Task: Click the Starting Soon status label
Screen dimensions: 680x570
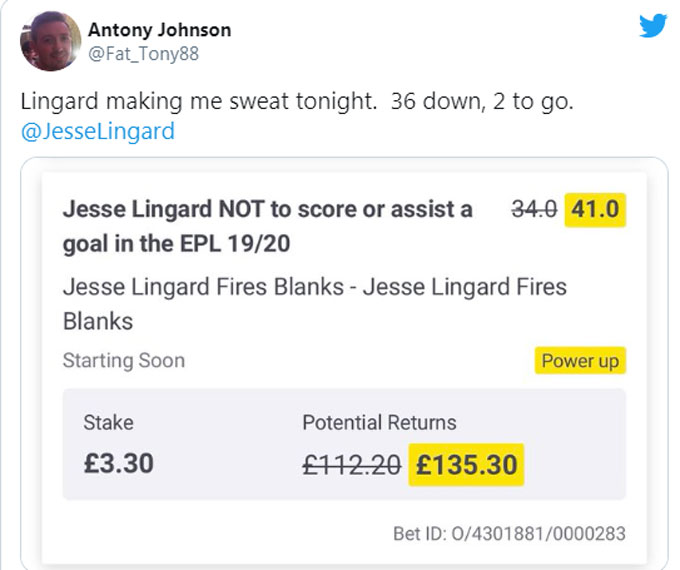Action: [123, 361]
